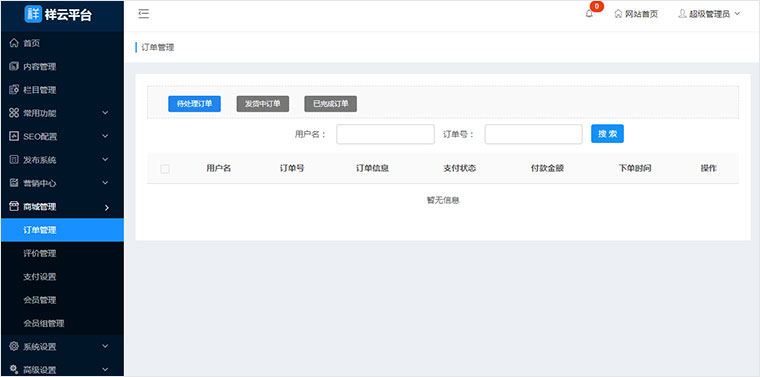Image resolution: width=760 pixels, height=377 pixels.
Task: Open notifications bell icon
Action: click(589, 14)
